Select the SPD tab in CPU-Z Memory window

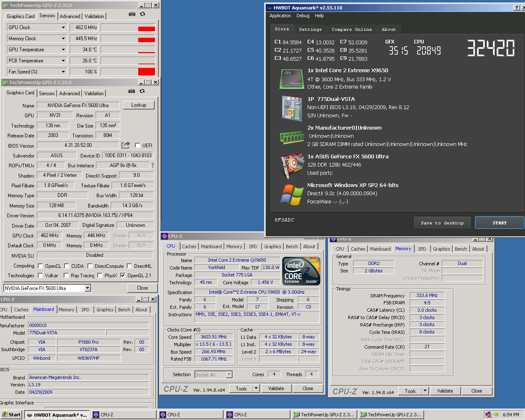422,249
